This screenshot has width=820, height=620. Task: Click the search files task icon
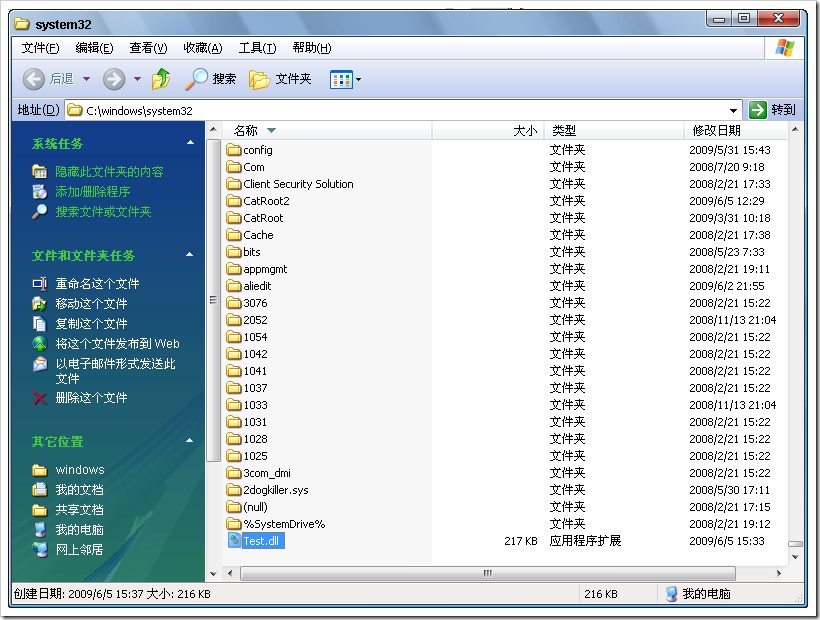tap(40, 212)
